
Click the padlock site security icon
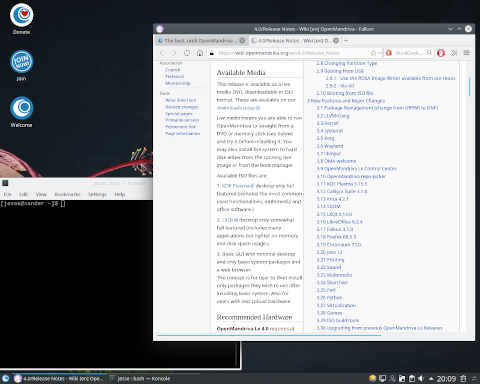click(x=212, y=53)
